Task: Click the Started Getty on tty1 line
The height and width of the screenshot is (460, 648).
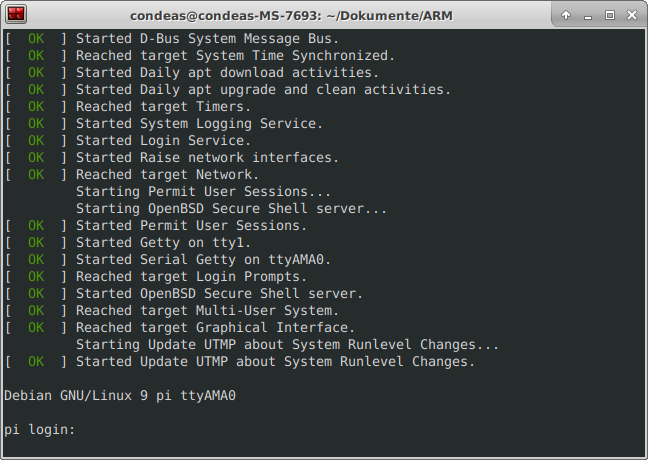Action: click(128, 242)
